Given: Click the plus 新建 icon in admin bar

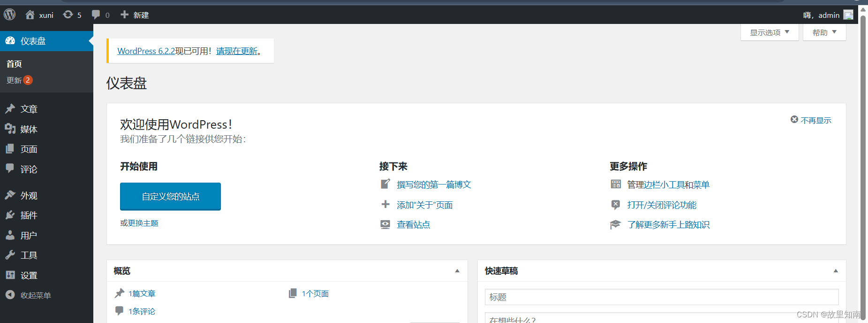Looking at the screenshot, I should click(x=124, y=15).
